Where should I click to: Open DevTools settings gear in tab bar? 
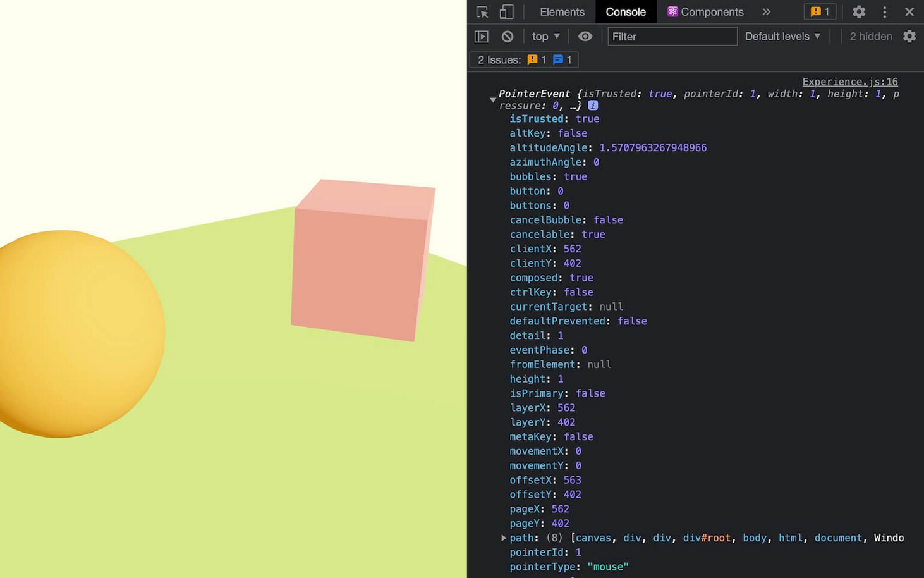(858, 12)
